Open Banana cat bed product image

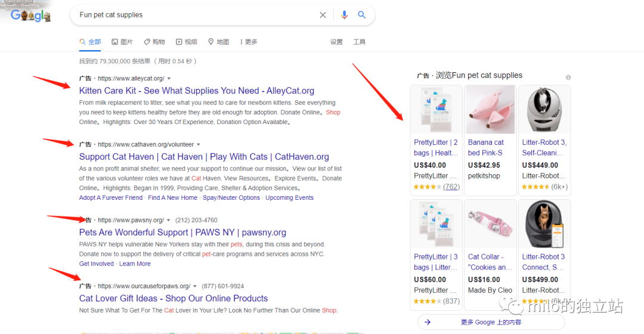pyautogui.click(x=490, y=110)
